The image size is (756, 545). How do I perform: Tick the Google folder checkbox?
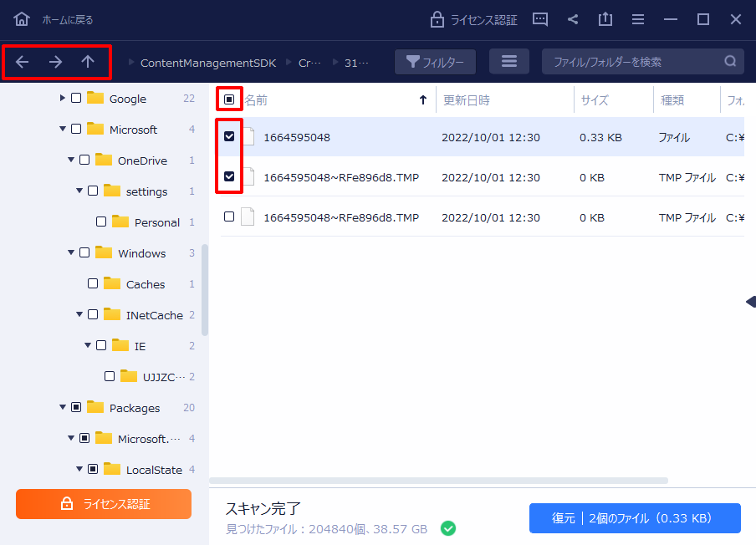click(76, 99)
